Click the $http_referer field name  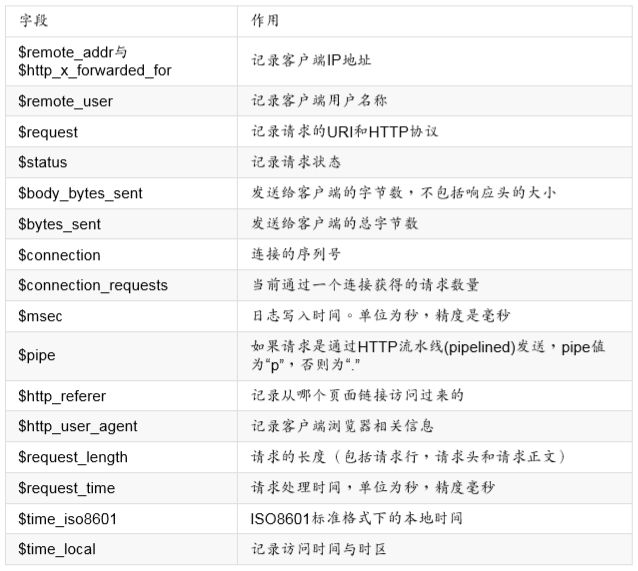tap(62, 396)
